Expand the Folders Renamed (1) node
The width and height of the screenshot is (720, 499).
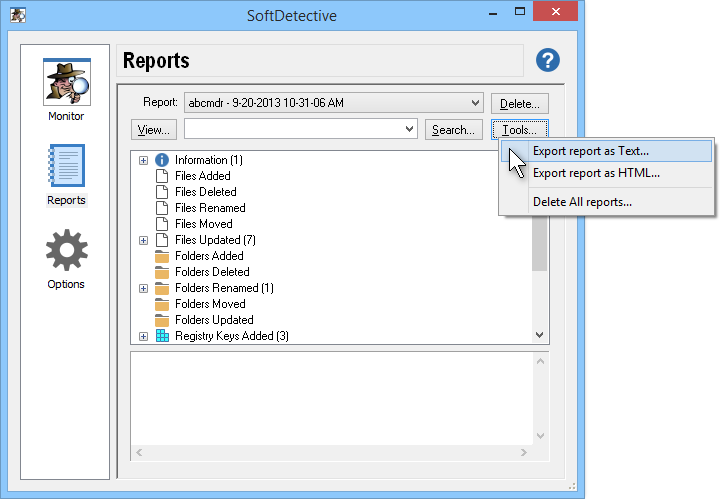coord(144,288)
